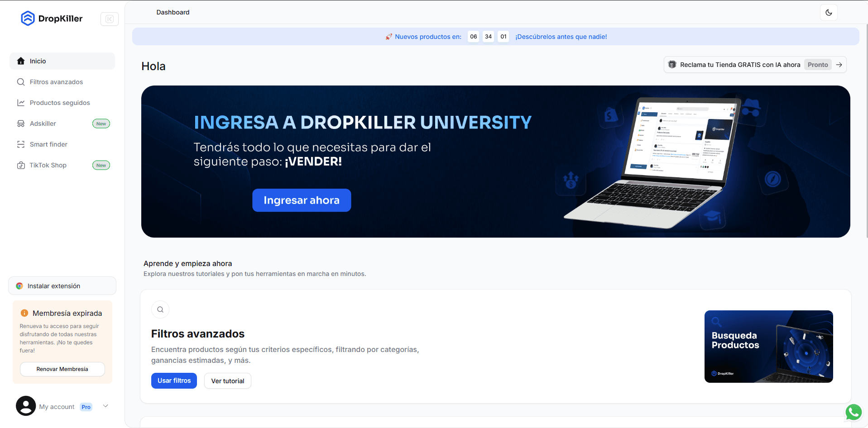
Task: Click the New badge next to Adskiller
Action: click(x=101, y=124)
